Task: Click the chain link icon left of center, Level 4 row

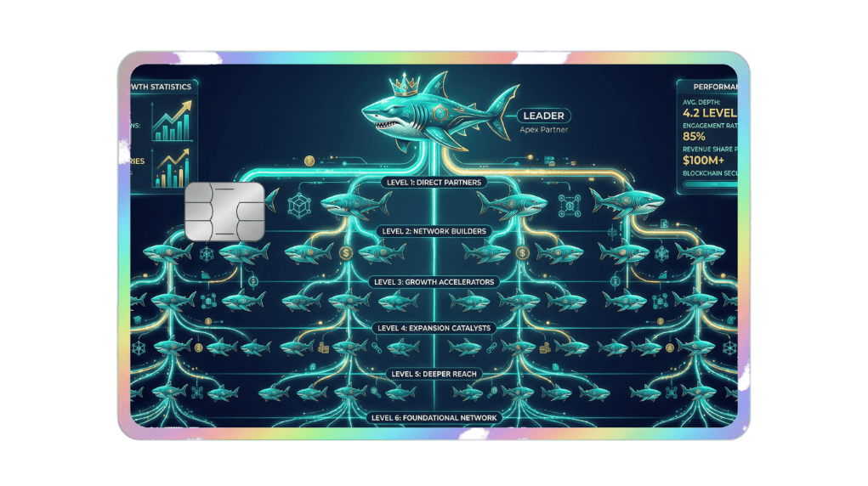Action: (377, 348)
